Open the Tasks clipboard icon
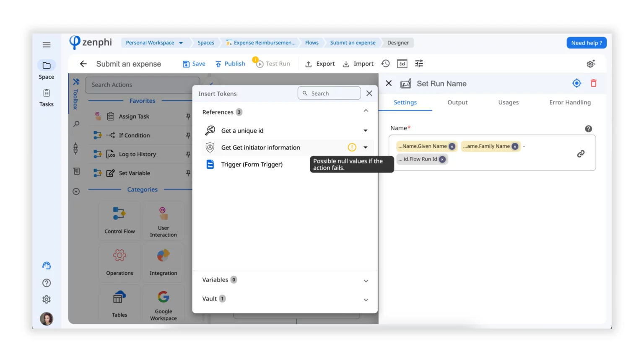The image size is (644, 362). (47, 93)
